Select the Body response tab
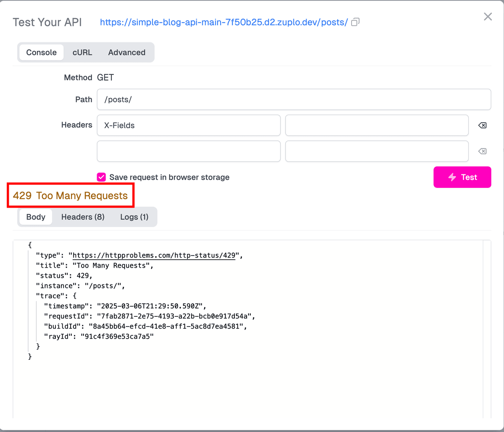This screenshot has width=504, height=432. point(36,217)
